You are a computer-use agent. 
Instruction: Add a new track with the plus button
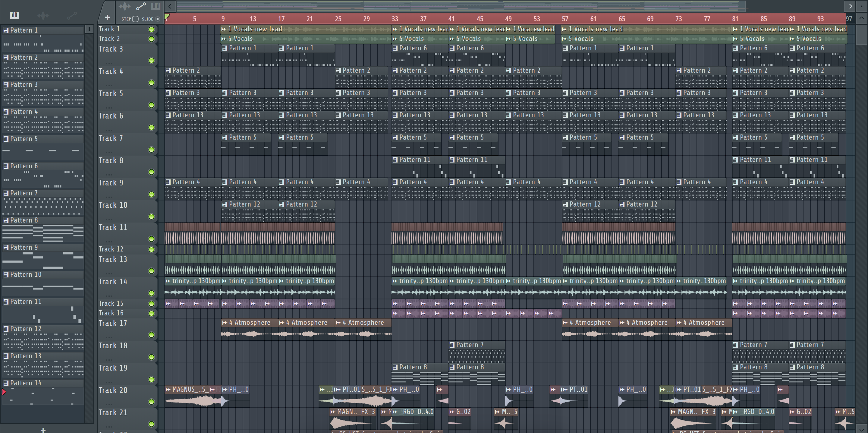click(x=108, y=17)
